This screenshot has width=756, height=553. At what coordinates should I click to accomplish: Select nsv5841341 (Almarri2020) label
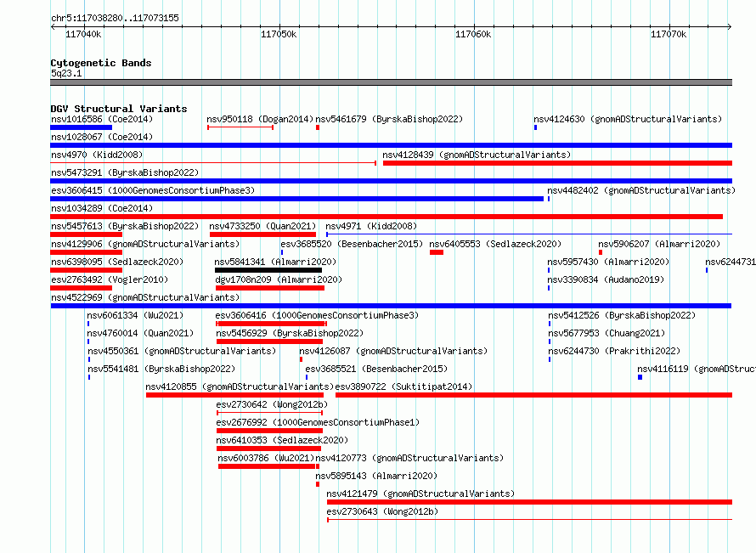pos(275,262)
